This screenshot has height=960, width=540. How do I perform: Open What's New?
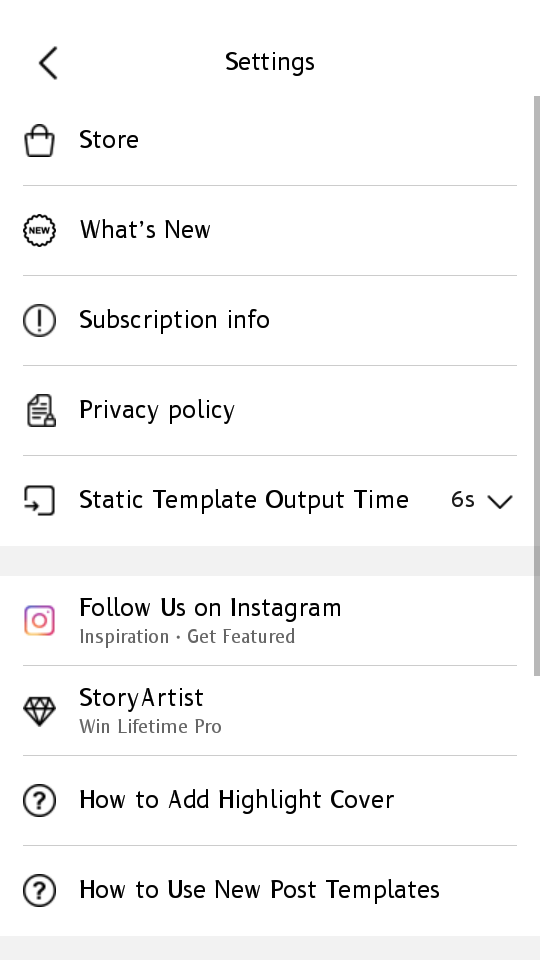coord(270,230)
